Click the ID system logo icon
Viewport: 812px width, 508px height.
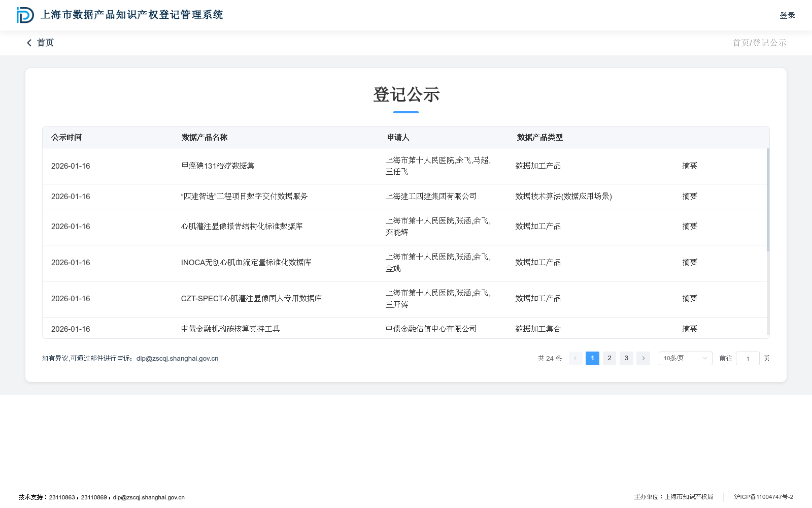point(25,15)
